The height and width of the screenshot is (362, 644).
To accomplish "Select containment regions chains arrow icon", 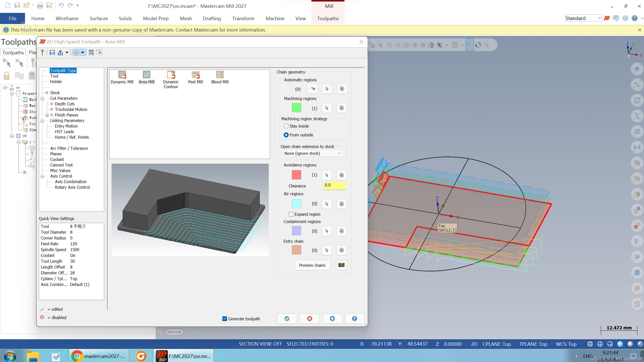I will tap(327, 231).
